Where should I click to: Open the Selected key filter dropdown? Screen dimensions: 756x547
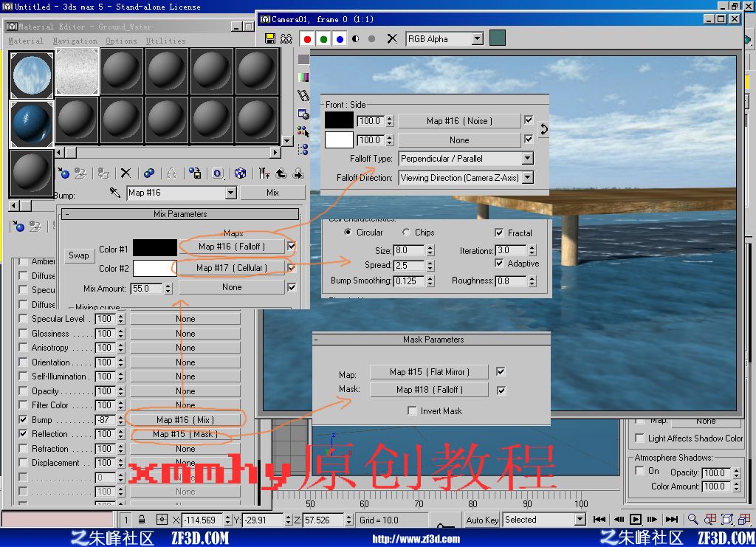[580, 519]
